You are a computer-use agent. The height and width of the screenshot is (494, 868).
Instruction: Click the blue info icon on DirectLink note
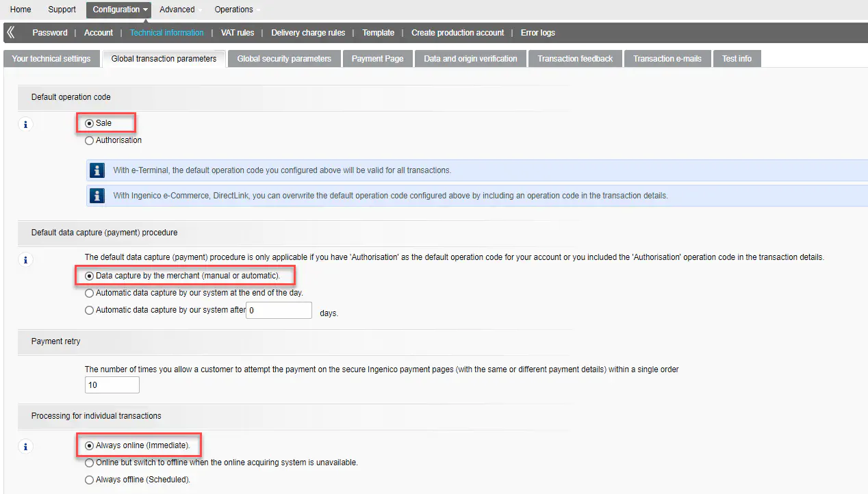(97, 196)
